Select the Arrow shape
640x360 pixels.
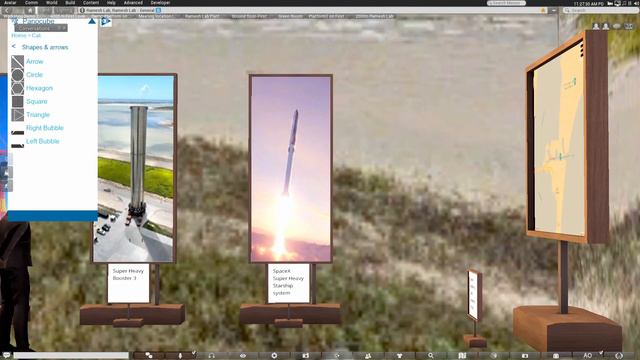coord(34,62)
